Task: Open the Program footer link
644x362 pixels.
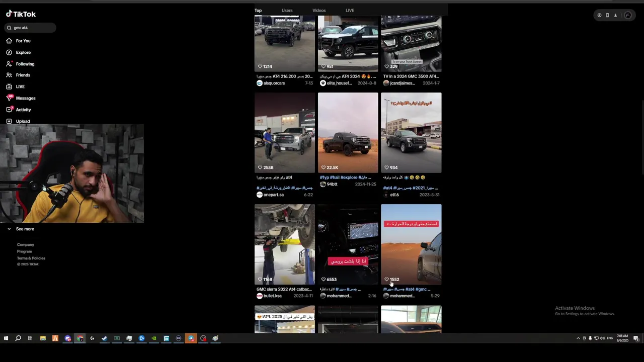Action: [x=24, y=251]
